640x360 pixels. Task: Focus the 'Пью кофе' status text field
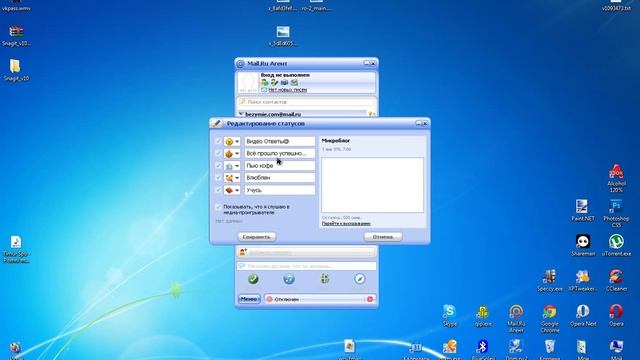point(280,166)
